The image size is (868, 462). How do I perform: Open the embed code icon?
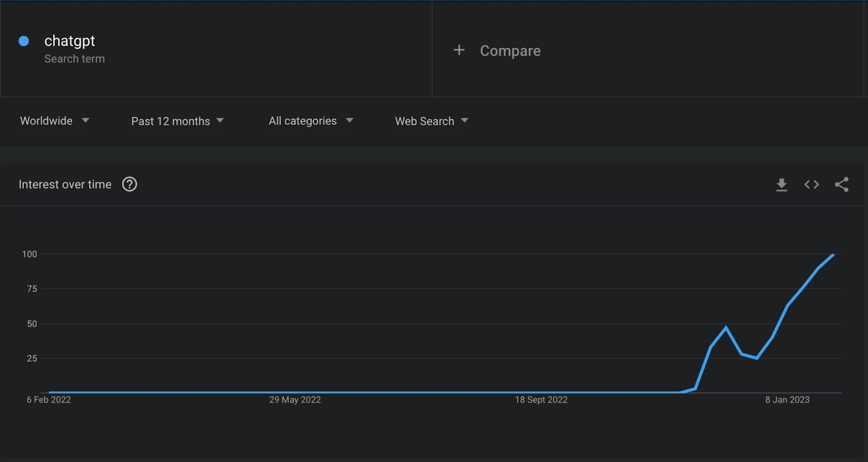click(812, 185)
